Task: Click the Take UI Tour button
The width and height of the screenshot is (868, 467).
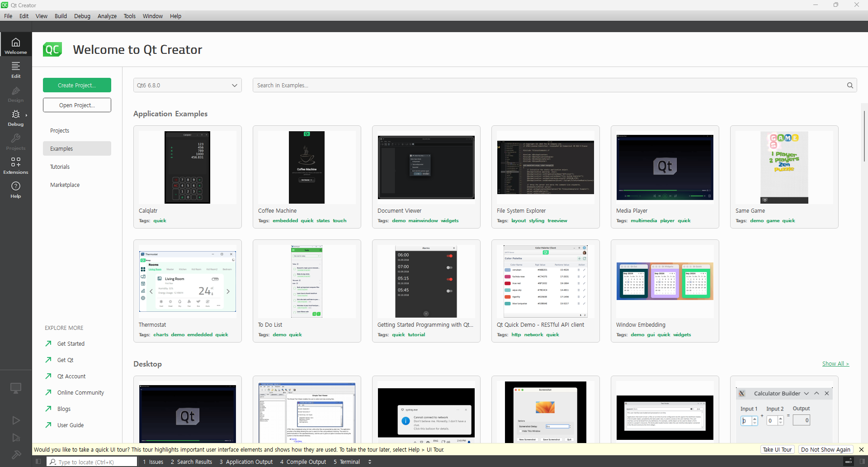Action: point(777,449)
